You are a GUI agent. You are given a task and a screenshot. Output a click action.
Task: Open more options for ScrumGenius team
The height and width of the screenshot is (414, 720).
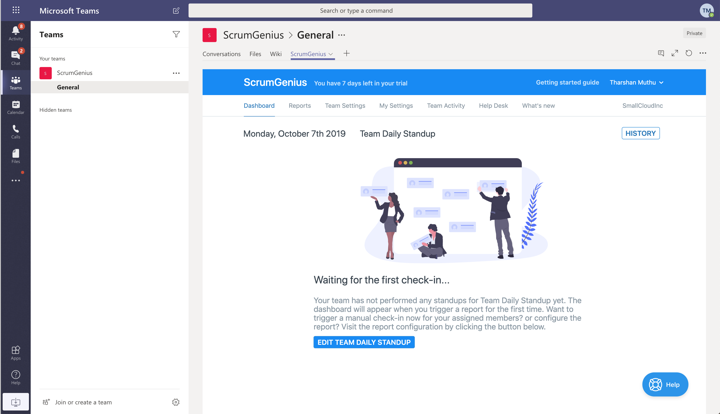pos(176,73)
